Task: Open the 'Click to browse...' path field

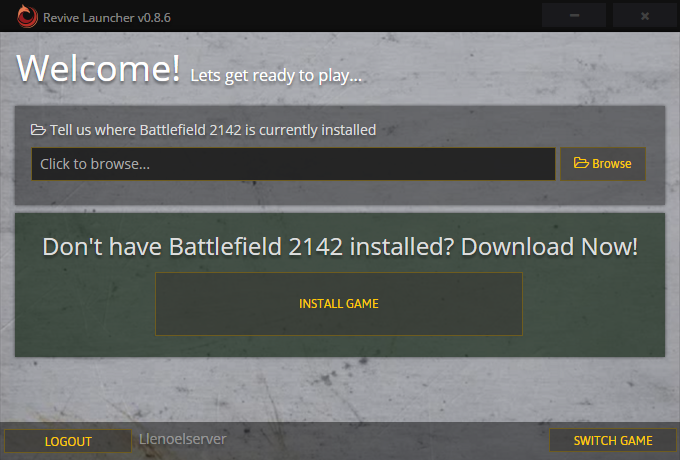Action: [x=293, y=164]
